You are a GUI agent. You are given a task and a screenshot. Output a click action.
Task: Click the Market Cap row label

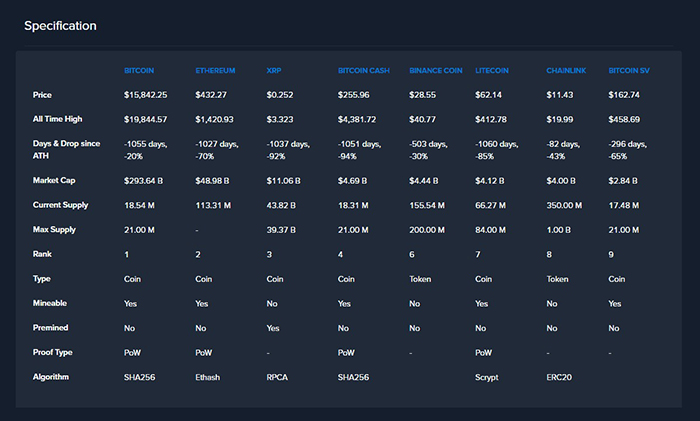pyautogui.click(x=54, y=180)
